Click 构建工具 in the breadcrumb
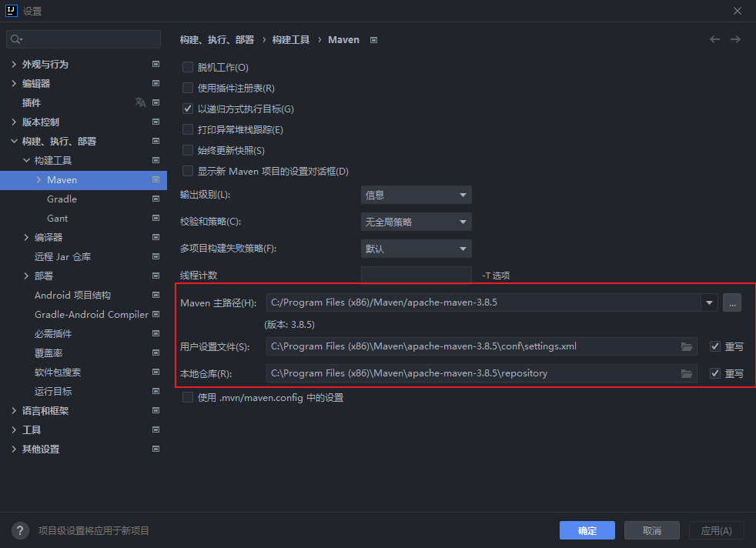756x548 pixels. coord(291,39)
